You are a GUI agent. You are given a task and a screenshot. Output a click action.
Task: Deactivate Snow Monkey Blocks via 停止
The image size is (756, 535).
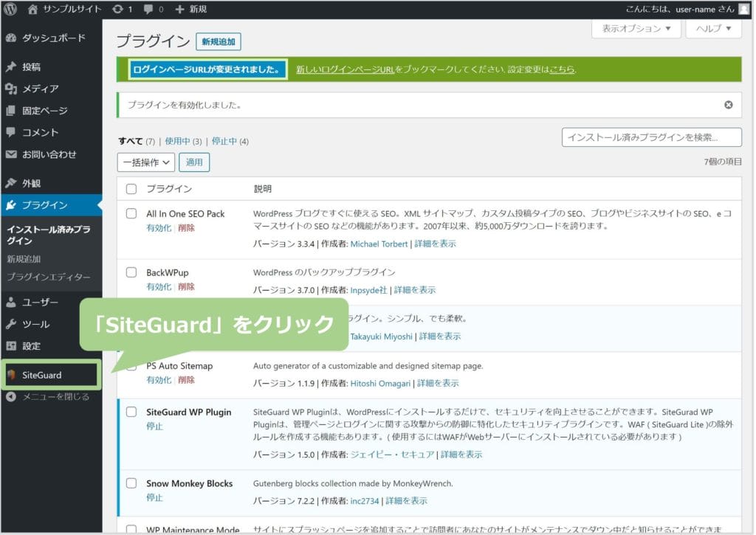tap(155, 497)
